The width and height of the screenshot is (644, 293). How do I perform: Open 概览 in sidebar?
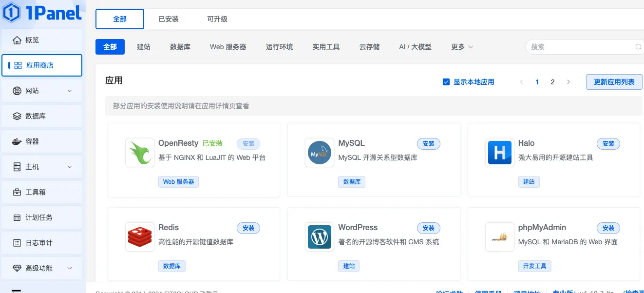[x=42, y=40]
